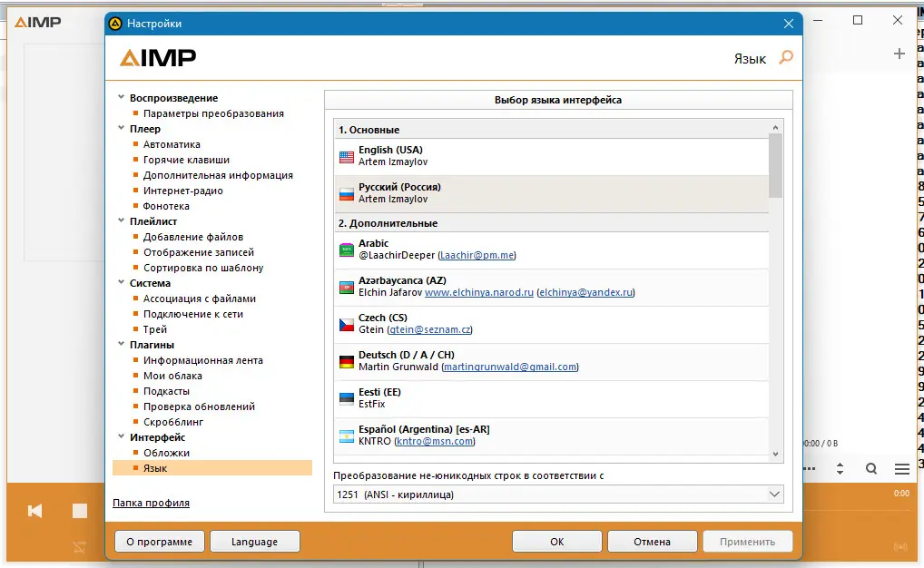
Task: Open Параметры преобразования settings page
Action: [213, 113]
